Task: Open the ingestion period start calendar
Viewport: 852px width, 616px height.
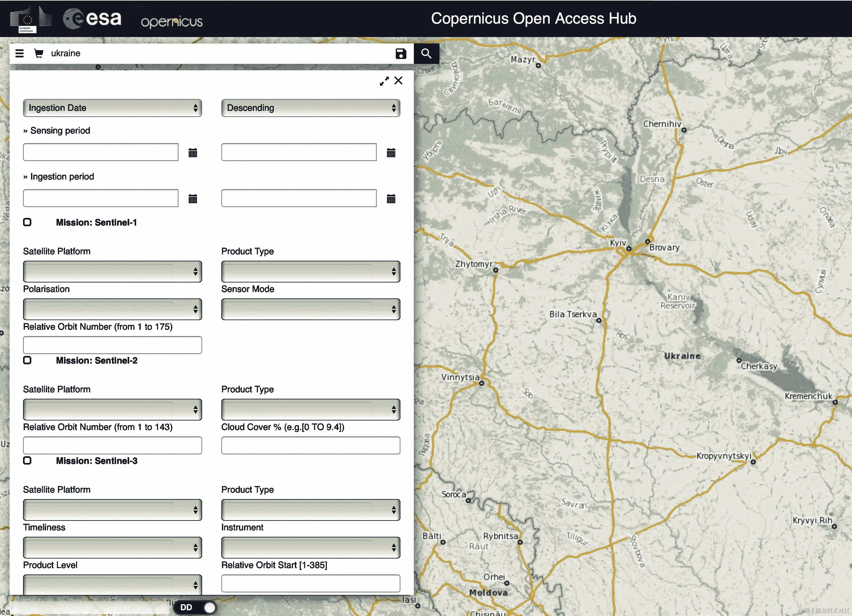Action: 193,199
